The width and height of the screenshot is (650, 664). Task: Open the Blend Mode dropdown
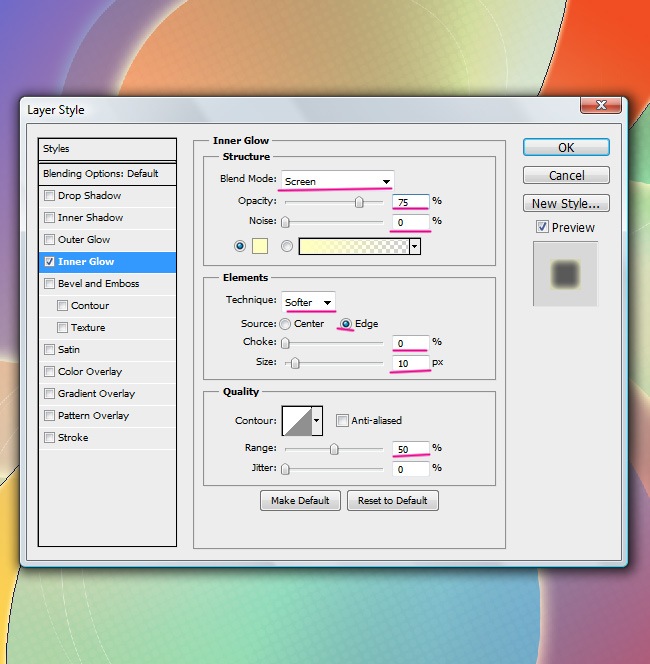pyautogui.click(x=337, y=181)
